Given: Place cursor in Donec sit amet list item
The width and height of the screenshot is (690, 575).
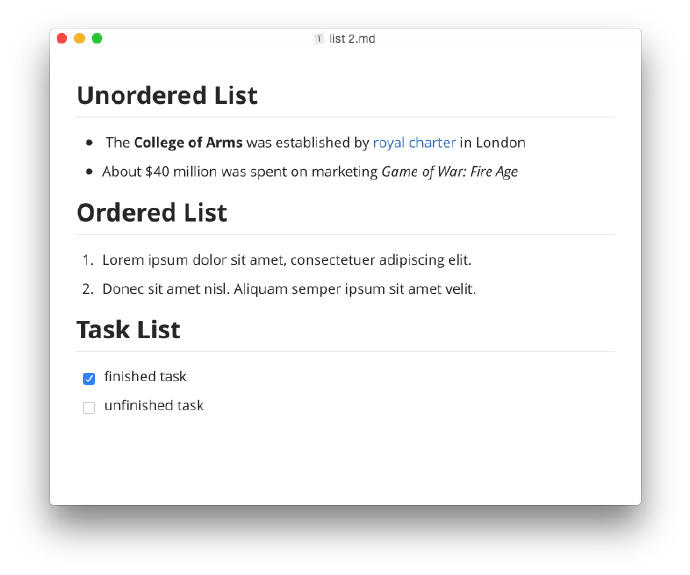Looking at the screenshot, I should coord(289,289).
